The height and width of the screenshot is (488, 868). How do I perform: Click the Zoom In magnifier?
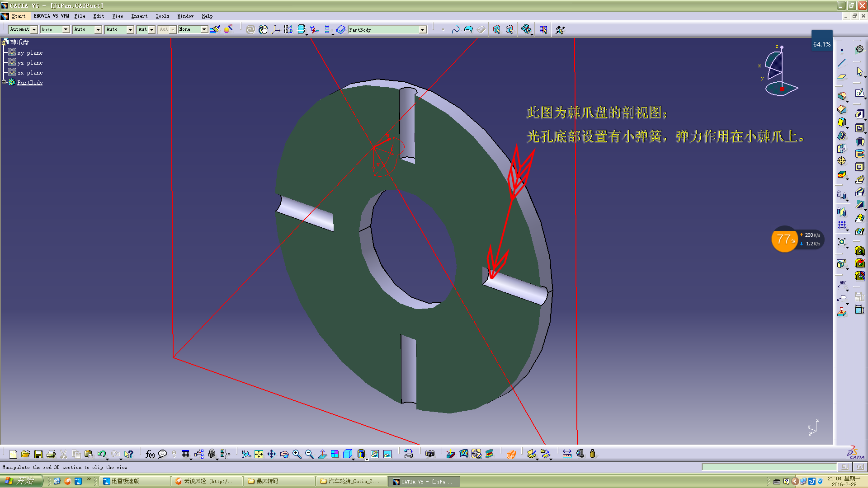[x=297, y=454]
